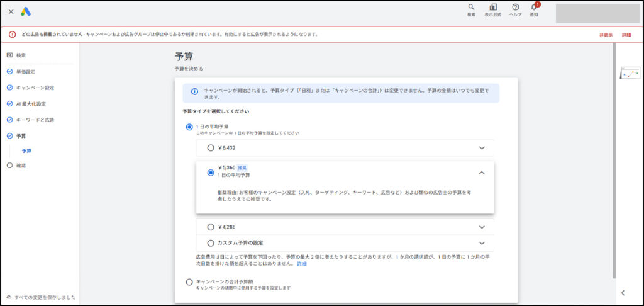This screenshot has width=644, height=306.
Task: Click the empty circle icon beside 確認
Action: pyautogui.click(x=10, y=166)
